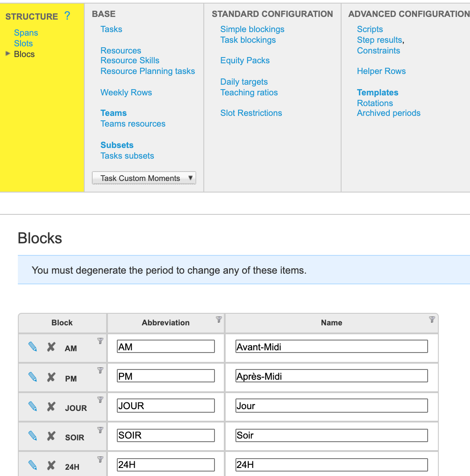The height and width of the screenshot is (476, 470).
Task: Click the filter icon in PM row
Action: 100,370
